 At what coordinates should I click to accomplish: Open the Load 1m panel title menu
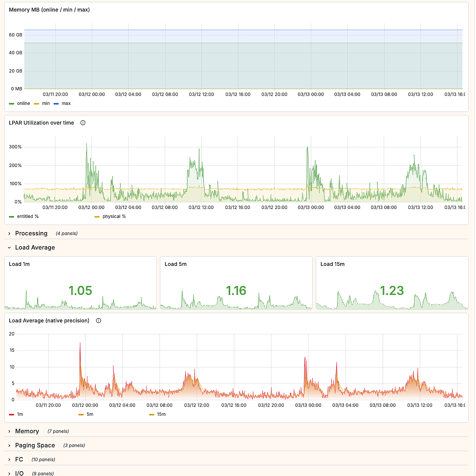pyautogui.click(x=19, y=264)
